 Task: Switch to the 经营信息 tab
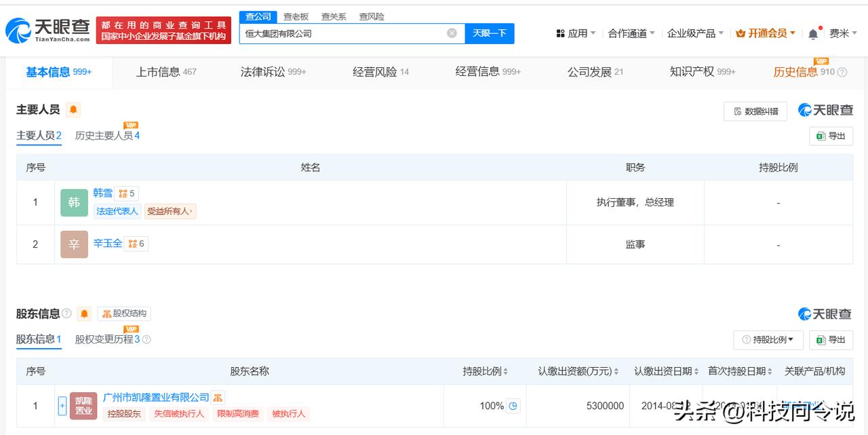pos(488,72)
